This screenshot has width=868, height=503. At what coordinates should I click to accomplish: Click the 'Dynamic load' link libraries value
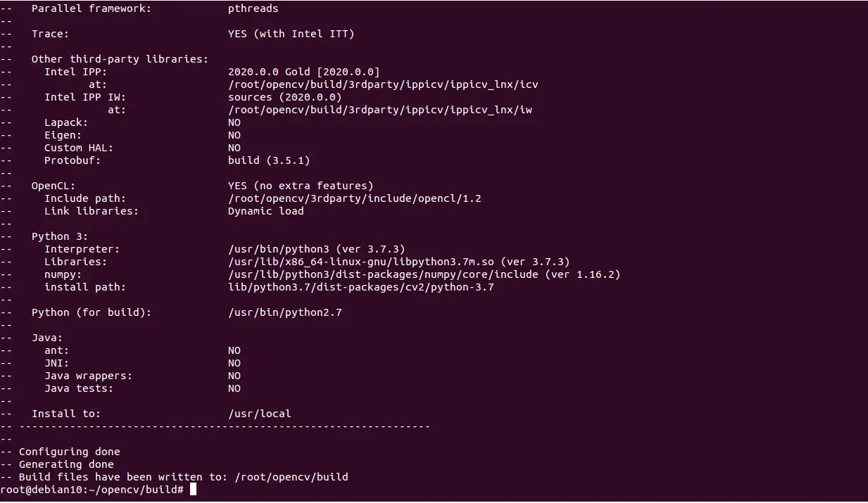[x=266, y=210]
